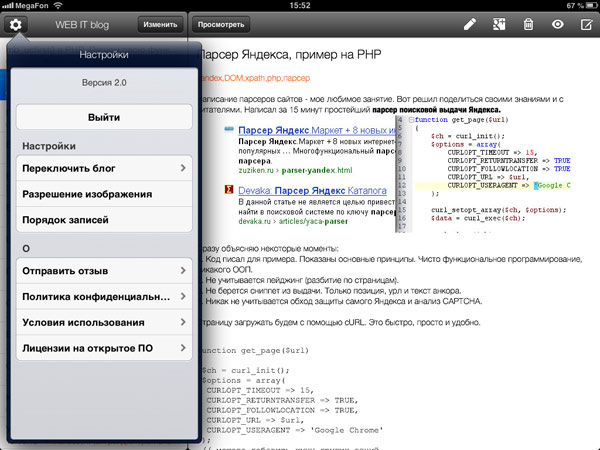Image resolution: width=600 pixels, height=450 pixels.
Task: Open Условия использования row
Action: click(x=104, y=322)
